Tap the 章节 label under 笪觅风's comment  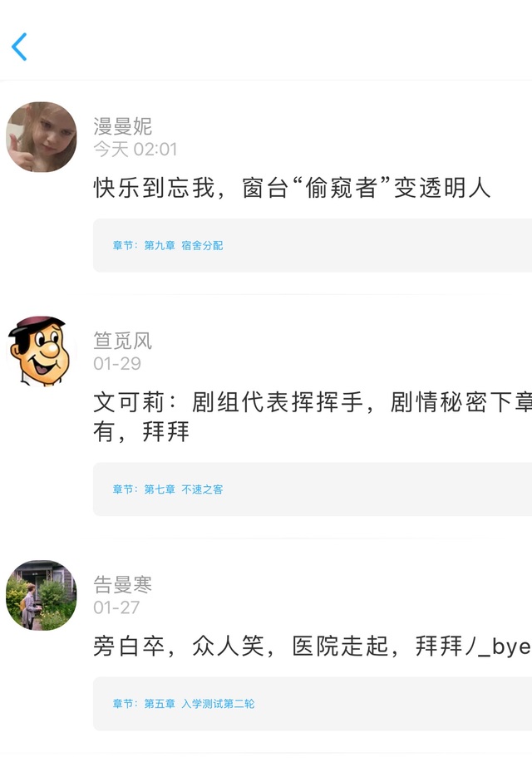click(125, 489)
